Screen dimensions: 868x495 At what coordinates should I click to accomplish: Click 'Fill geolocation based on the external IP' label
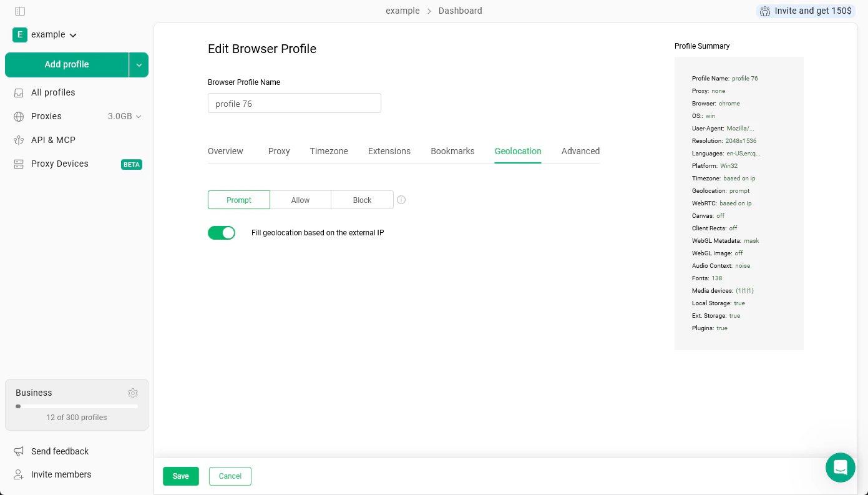tap(318, 233)
